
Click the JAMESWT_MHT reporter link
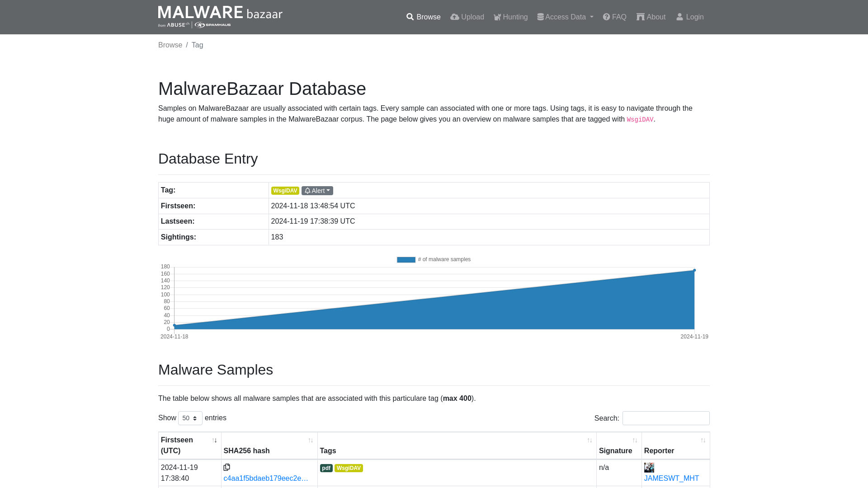671,478
